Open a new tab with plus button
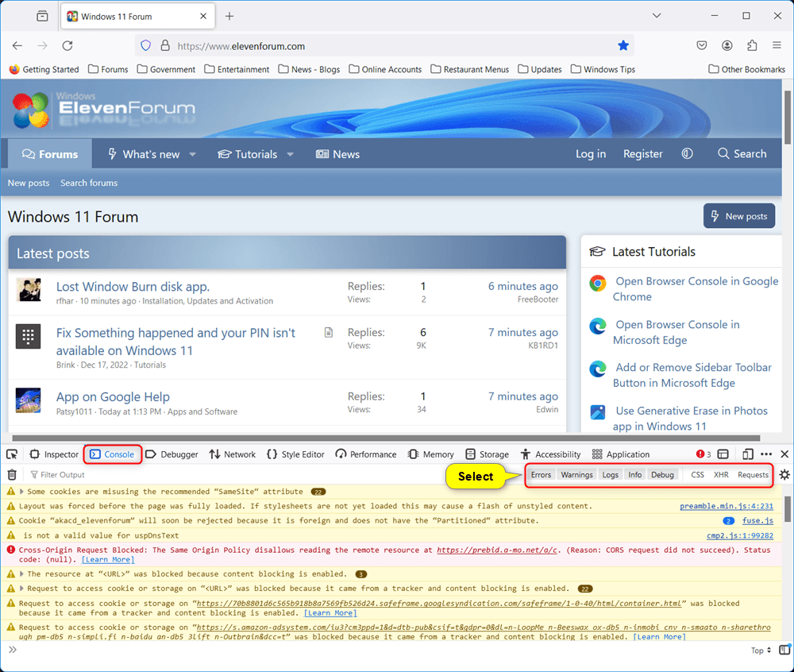This screenshot has width=794, height=672. (229, 16)
